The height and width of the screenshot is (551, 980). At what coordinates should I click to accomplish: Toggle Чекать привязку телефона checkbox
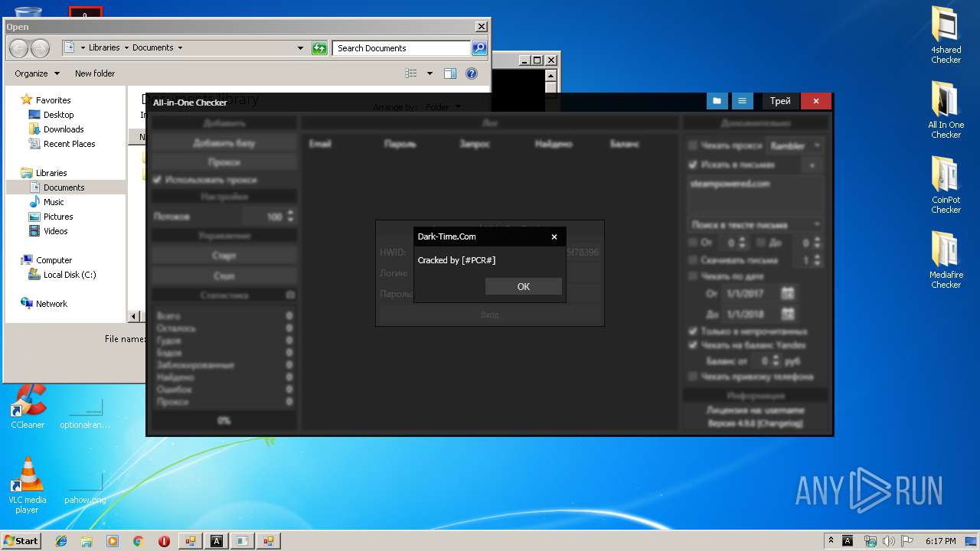693,377
